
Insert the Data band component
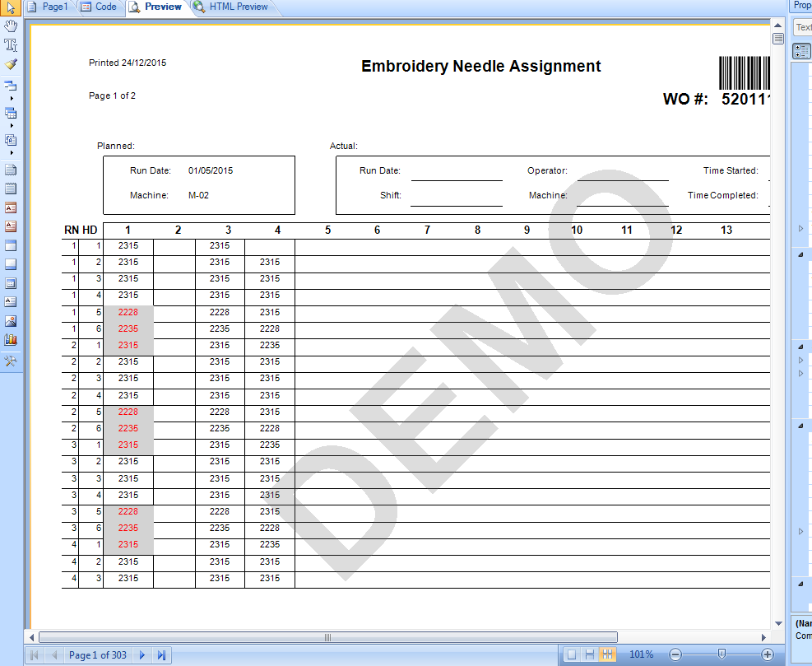point(11,283)
